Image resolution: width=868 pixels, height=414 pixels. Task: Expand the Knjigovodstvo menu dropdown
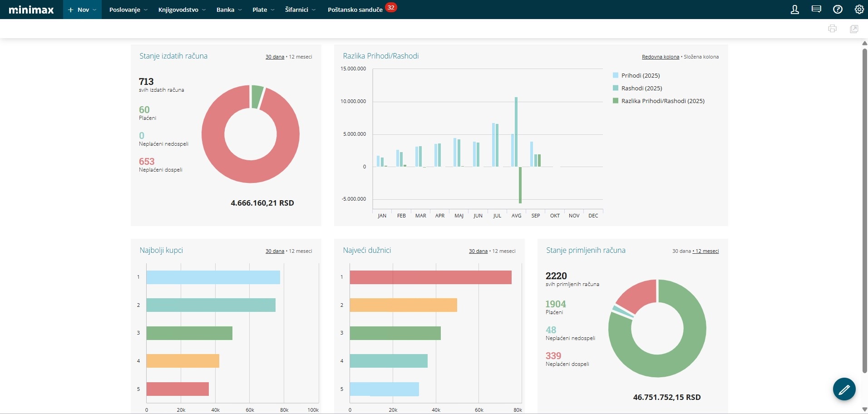pos(182,10)
